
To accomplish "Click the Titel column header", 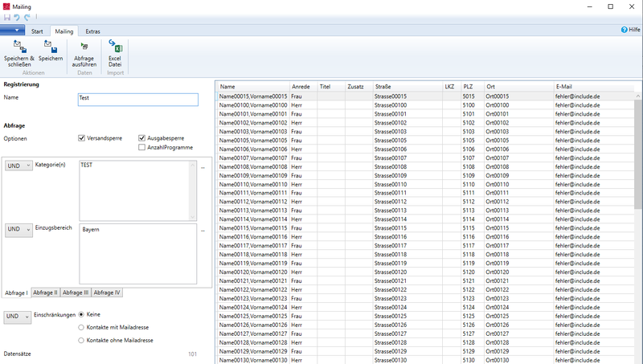I will (x=331, y=87).
